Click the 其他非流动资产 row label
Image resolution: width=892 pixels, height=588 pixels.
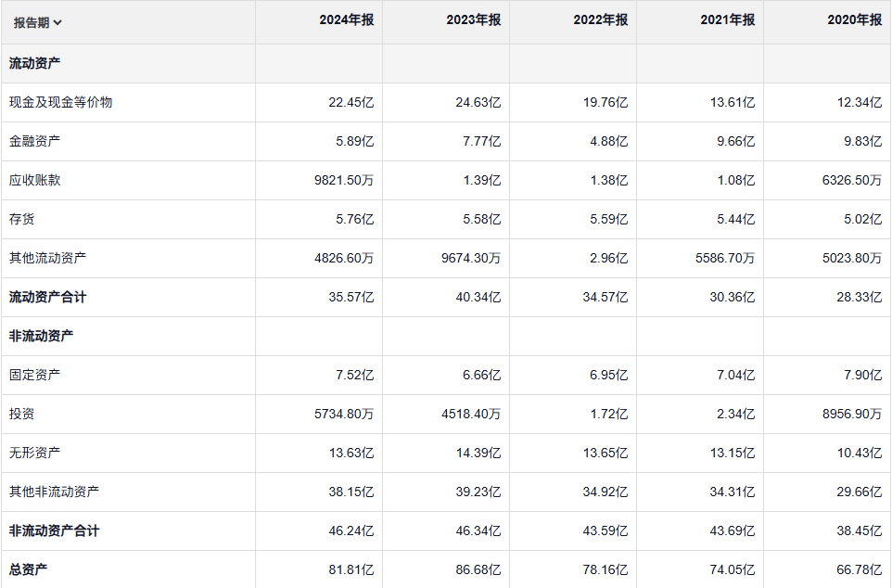pos(54,492)
